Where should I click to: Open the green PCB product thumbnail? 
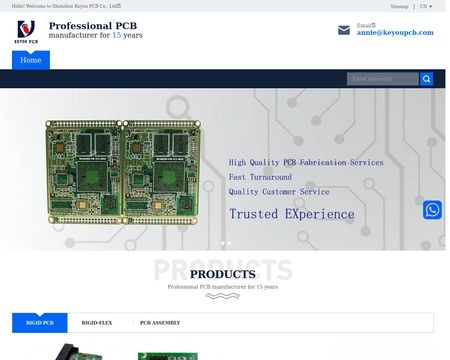(x=168, y=356)
